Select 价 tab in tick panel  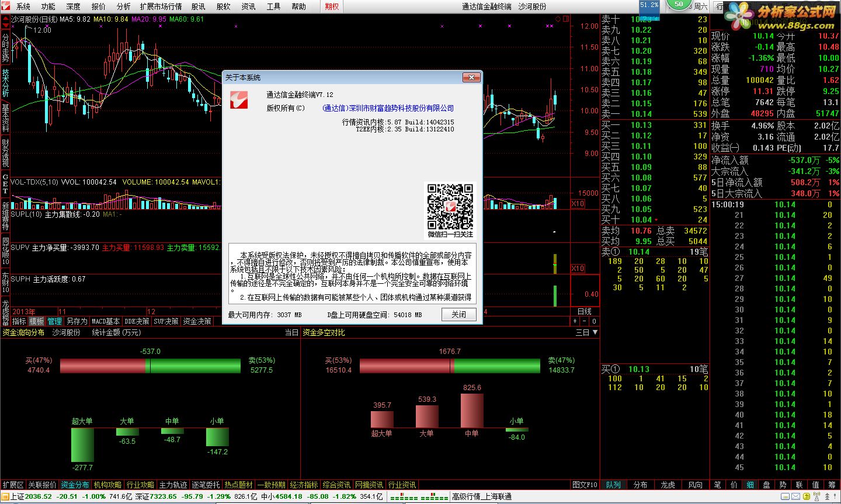[734, 485]
